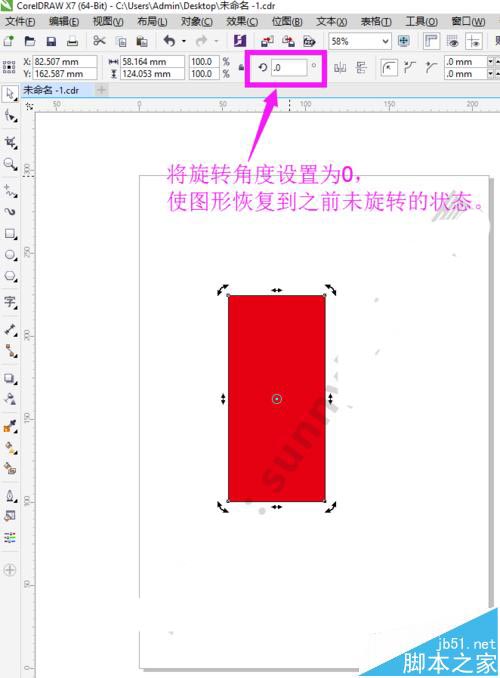Select the Polygon tool
This screenshot has height=678, width=500.
click(x=10, y=276)
